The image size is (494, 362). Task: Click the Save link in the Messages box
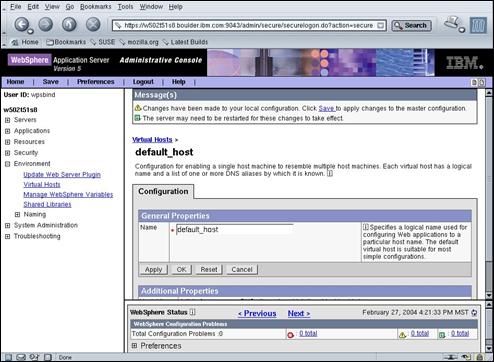(326, 109)
